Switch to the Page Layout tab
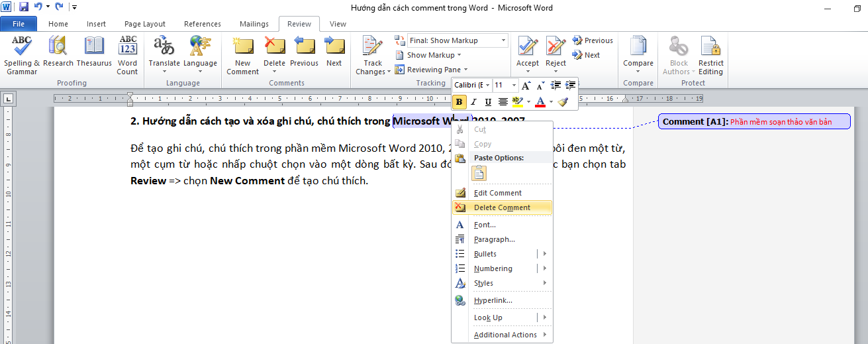This screenshot has height=344, width=868. [x=145, y=24]
